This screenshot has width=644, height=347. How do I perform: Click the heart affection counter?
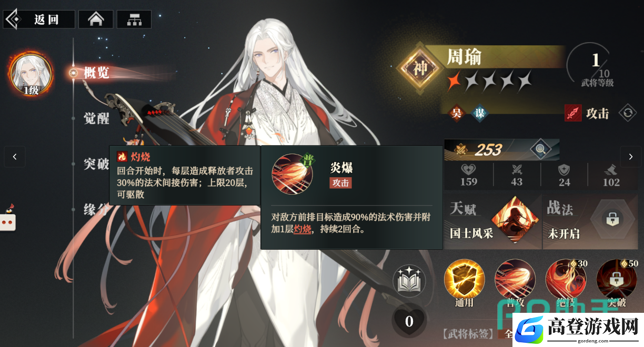409,321
